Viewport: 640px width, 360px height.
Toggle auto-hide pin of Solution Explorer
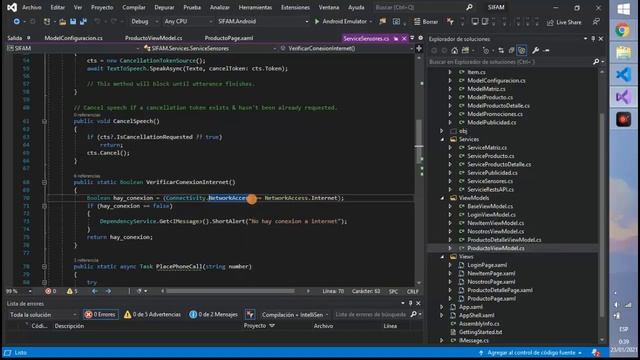pos(593,39)
